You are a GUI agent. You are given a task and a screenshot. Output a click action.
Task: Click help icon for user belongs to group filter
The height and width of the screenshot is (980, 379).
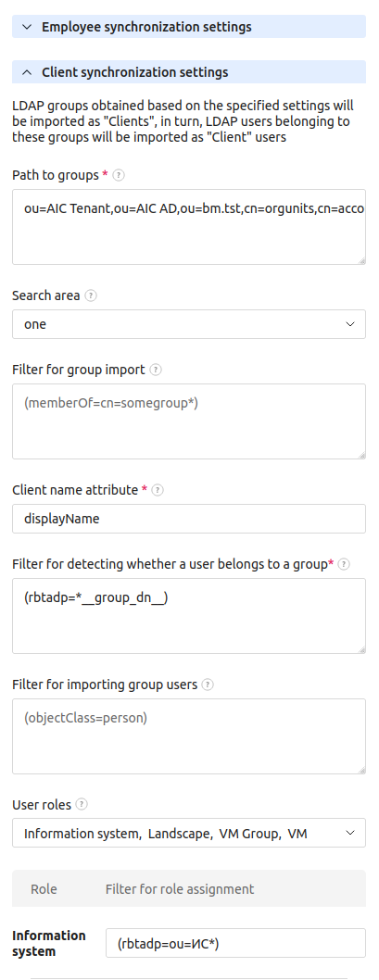[x=344, y=565]
